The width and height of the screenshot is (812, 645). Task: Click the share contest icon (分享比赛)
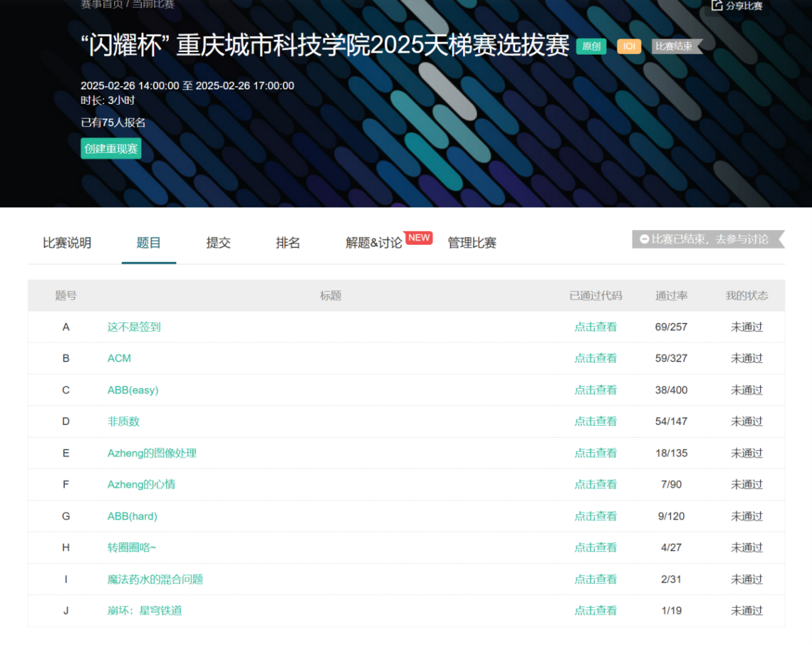717,5
